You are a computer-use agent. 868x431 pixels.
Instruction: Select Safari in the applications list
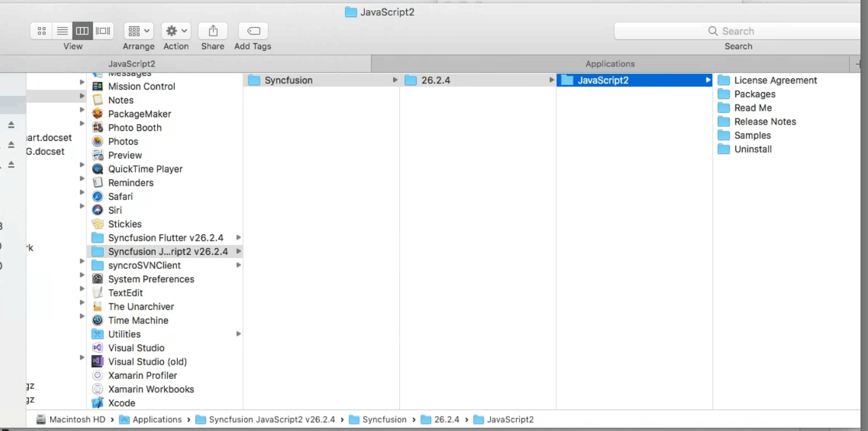119,196
